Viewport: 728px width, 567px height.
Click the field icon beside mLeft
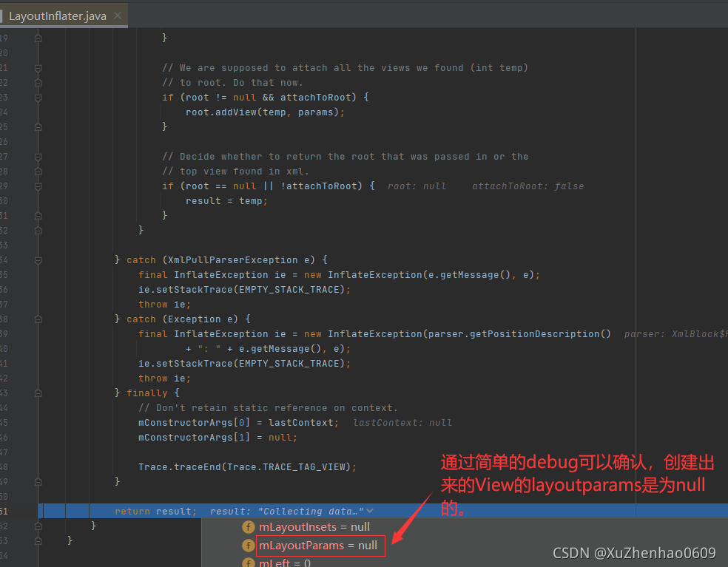tap(249, 563)
